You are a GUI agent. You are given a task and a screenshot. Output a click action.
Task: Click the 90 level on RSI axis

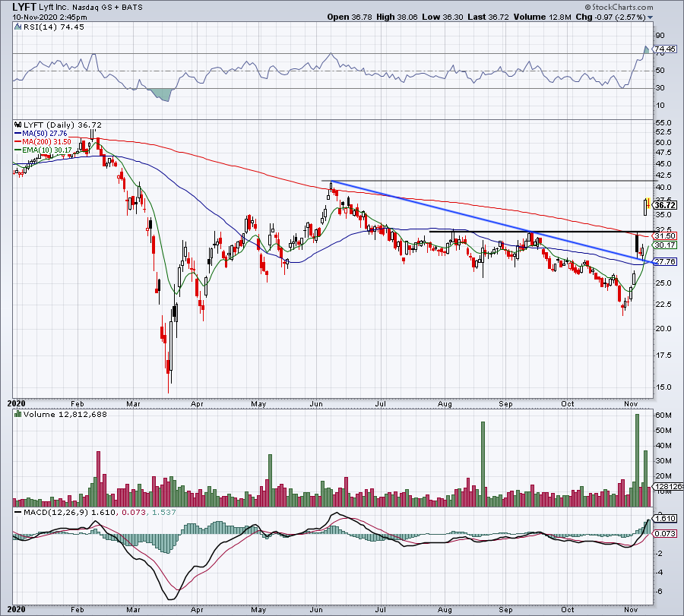[660, 36]
